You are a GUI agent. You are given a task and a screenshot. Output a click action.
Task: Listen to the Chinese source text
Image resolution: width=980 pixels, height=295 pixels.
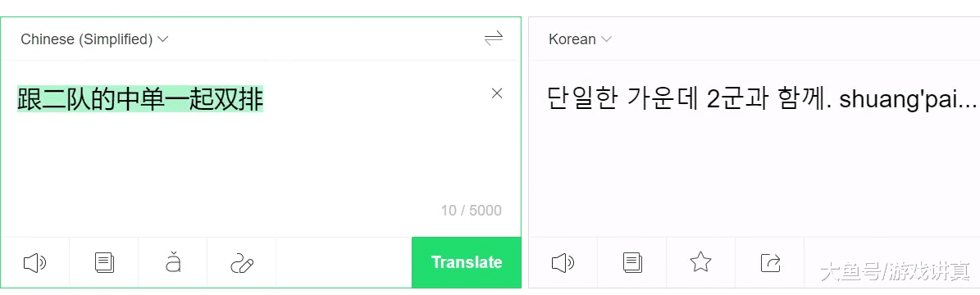35,263
